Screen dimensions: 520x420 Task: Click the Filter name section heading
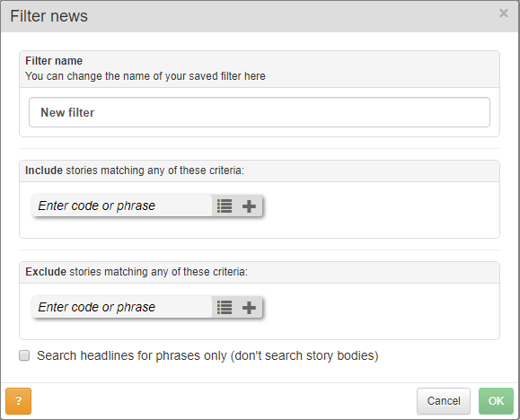tap(54, 61)
